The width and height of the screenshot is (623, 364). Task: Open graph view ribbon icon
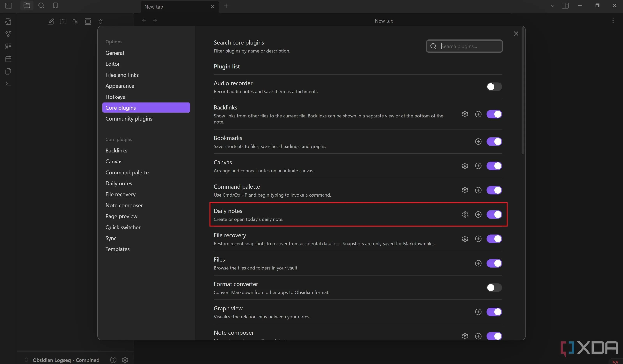[8, 34]
